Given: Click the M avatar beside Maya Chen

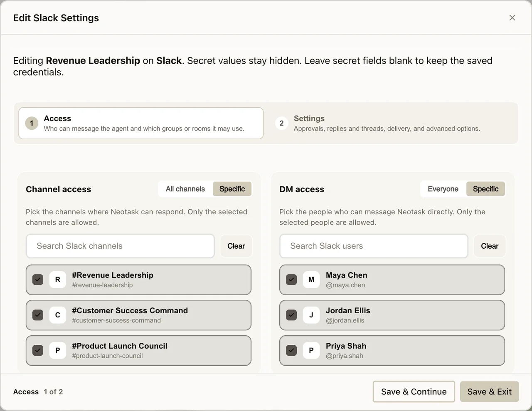Looking at the screenshot, I should (311, 280).
